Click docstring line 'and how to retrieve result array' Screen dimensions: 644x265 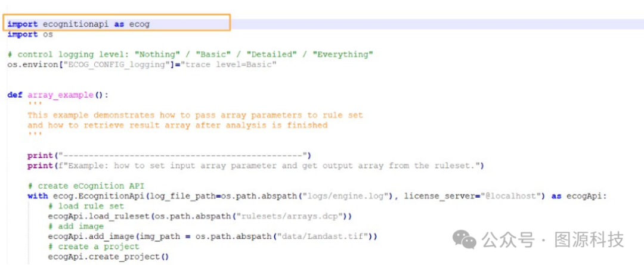(178, 125)
